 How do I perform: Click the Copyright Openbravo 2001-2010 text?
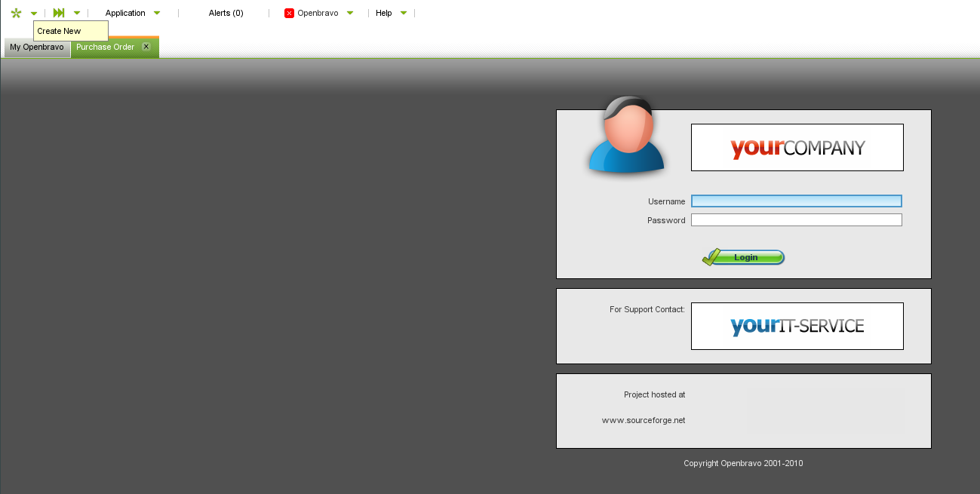click(x=743, y=463)
